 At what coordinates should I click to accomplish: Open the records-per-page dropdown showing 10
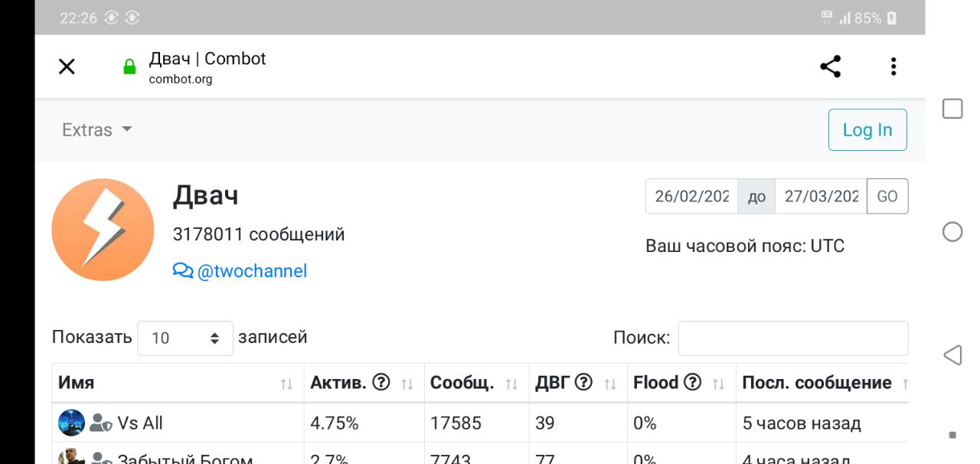click(x=185, y=338)
